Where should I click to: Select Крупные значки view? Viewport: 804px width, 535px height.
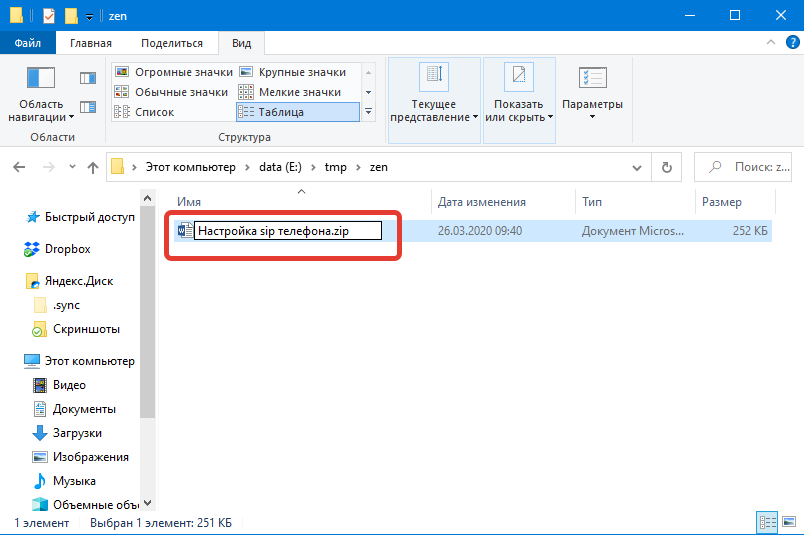[x=293, y=72]
